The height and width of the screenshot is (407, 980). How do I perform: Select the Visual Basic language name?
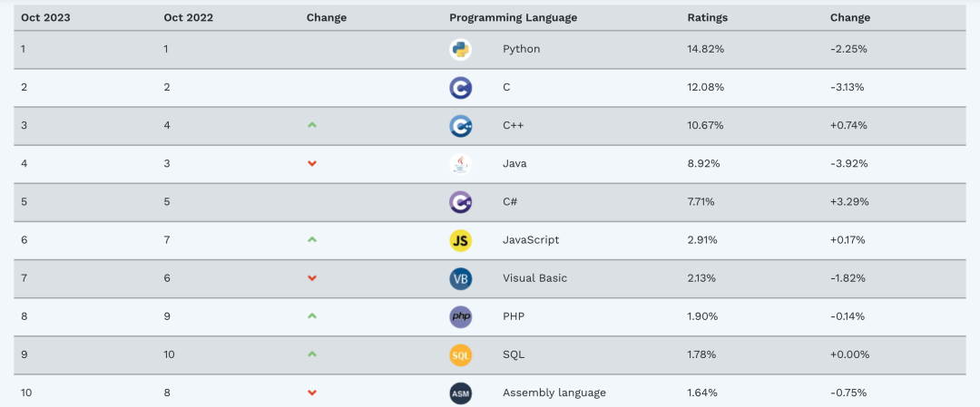pyautogui.click(x=534, y=278)
